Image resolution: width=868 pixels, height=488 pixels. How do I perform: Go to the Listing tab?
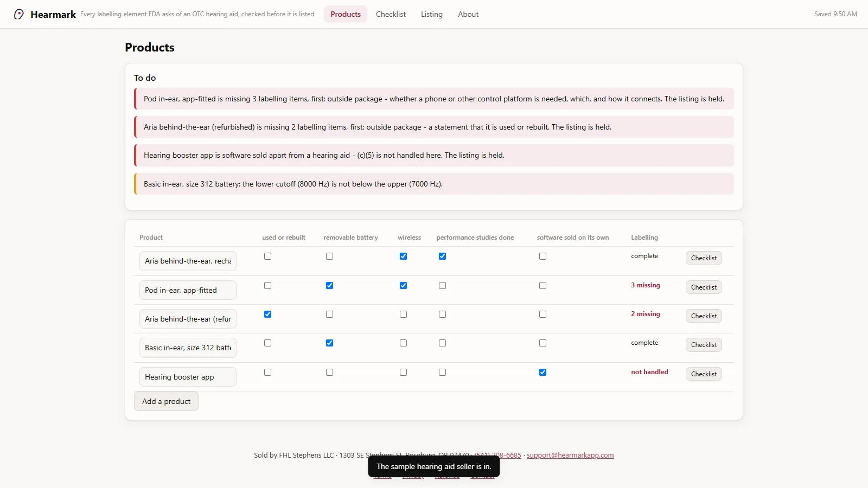click(x=432, y=14)
